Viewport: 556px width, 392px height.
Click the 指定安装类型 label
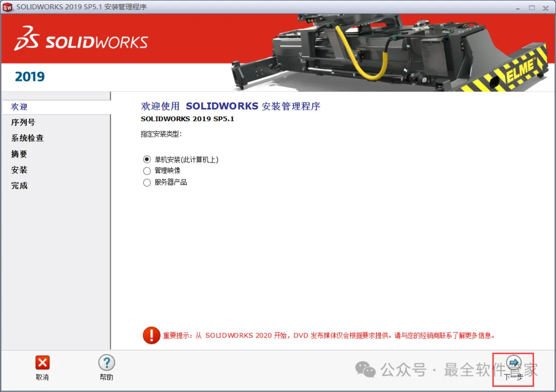coord(161,134)
